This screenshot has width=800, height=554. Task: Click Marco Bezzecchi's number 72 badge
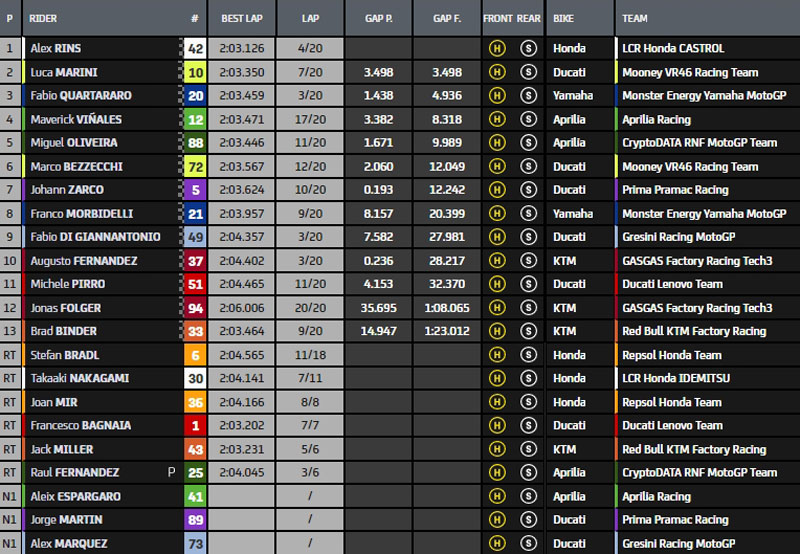click(x=196, y=166)
